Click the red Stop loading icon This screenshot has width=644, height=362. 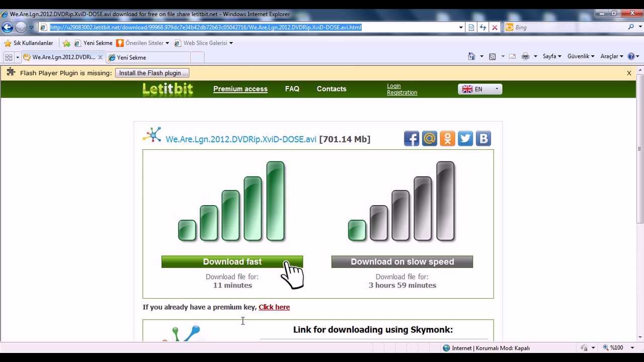click(495, 28)
